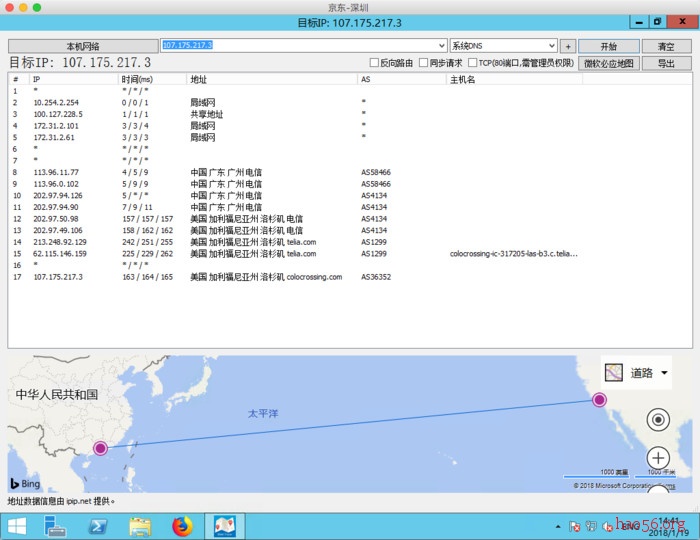Click the Bing logo on map
This screenshot has height=540, width=700.
[x=25, y=483]
